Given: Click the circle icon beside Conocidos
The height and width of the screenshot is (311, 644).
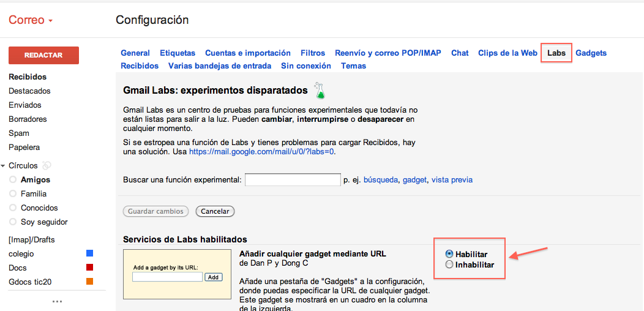Looking at the screenshot, I should (13, 208).
